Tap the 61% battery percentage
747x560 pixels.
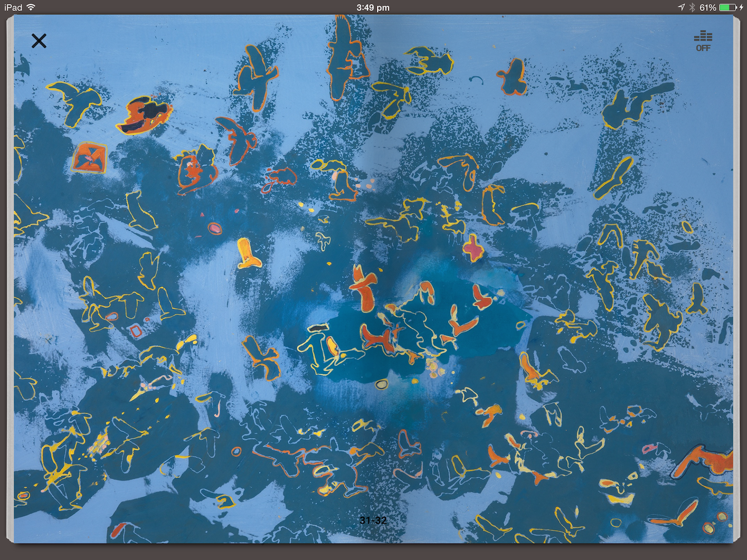point(708,7)
